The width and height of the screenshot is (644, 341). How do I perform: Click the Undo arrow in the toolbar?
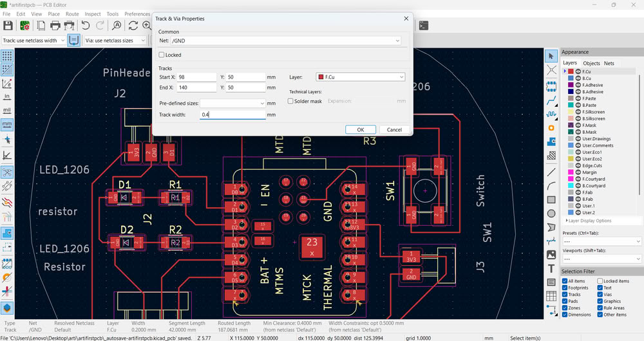(86, 26)
